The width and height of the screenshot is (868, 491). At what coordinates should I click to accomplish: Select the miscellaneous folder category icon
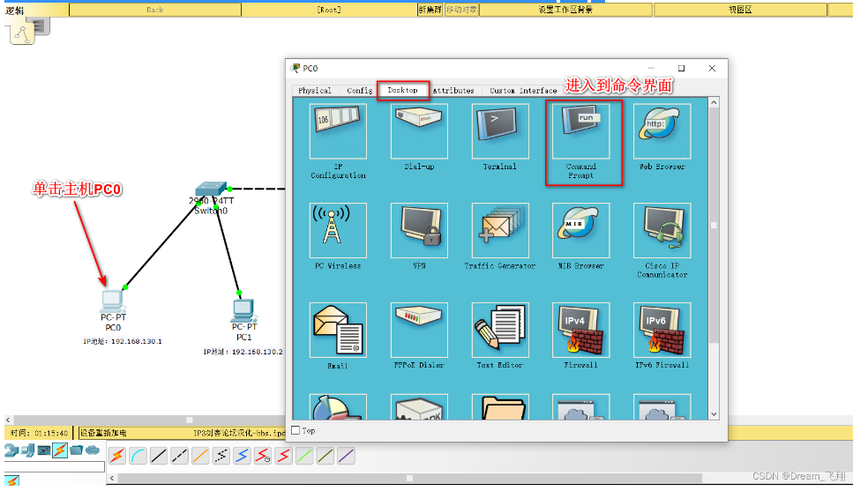pos(77,450)
